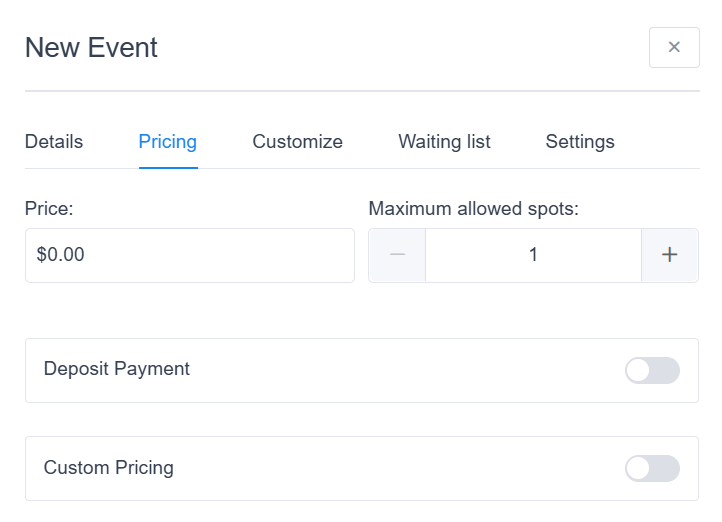Focus the maximum spots number field
The height and width of the screenshot is (522, 722).
tap(533, 255)
